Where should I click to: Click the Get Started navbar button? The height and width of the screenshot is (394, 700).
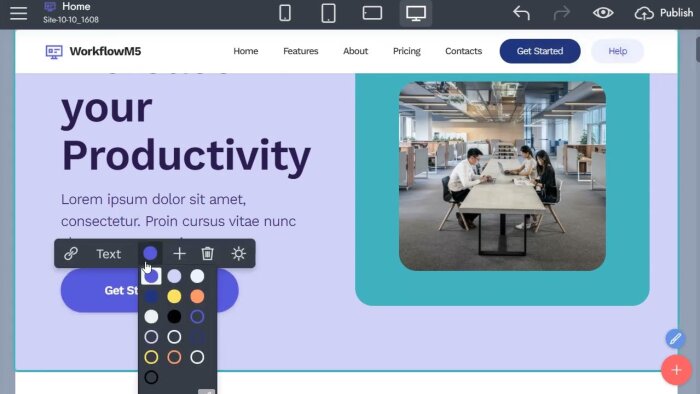tap(540, 51)
